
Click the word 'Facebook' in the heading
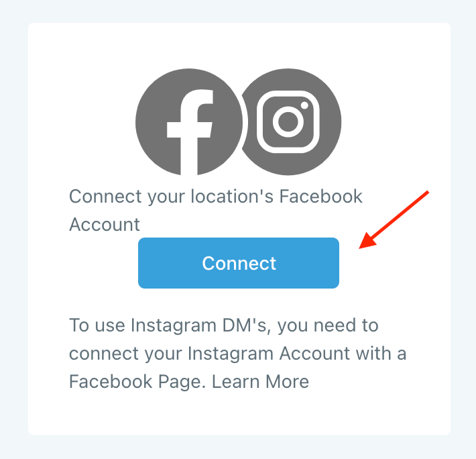320,196
